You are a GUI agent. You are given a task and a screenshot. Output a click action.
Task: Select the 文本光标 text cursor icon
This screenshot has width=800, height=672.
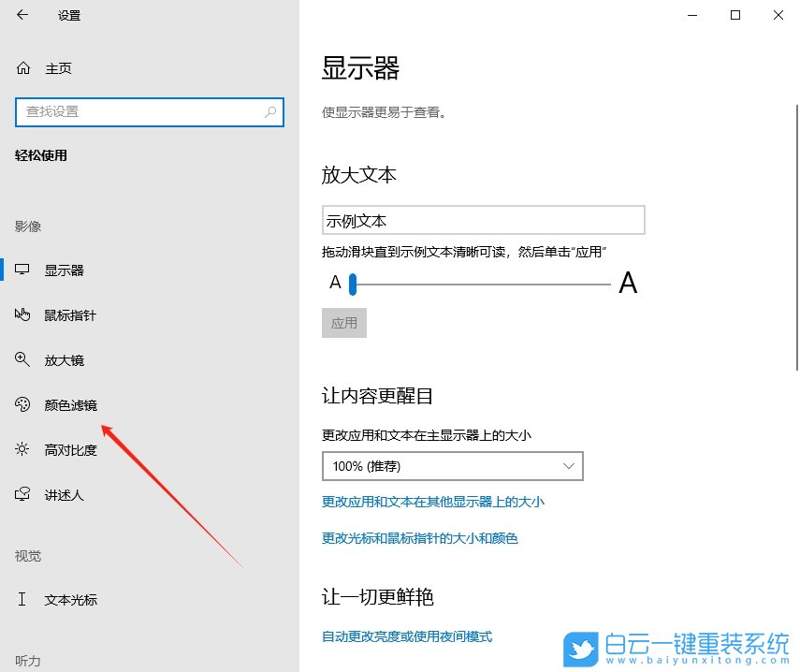21,600
